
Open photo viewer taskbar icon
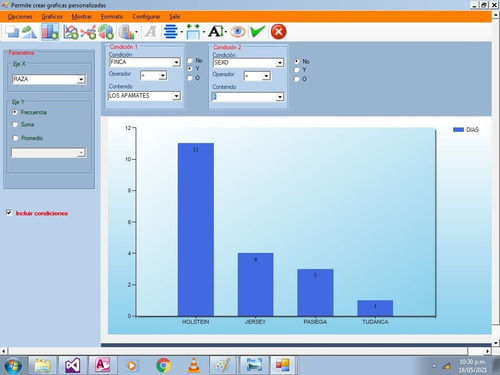point(254,366)
